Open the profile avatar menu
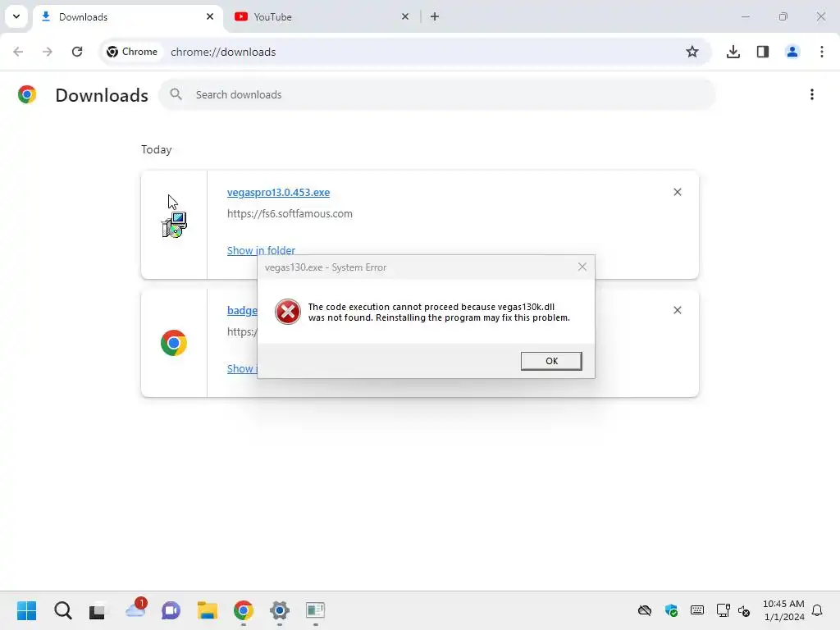 [x=792, y=52]
